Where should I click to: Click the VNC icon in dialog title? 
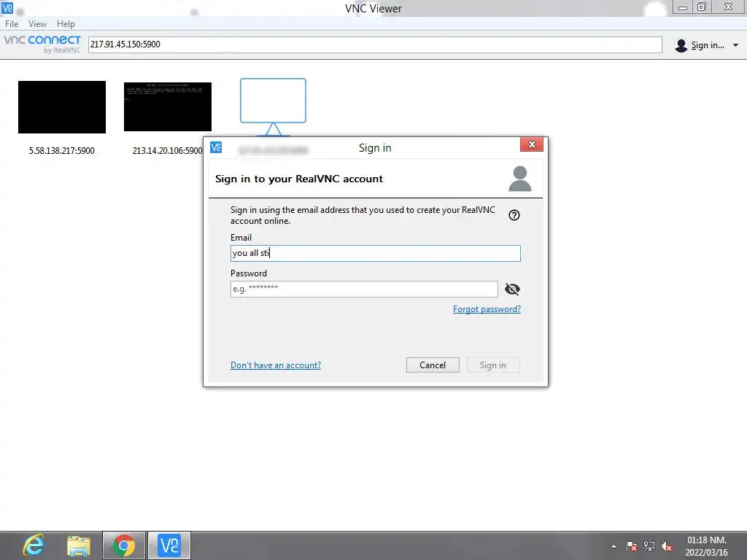(x=216, y=147)
